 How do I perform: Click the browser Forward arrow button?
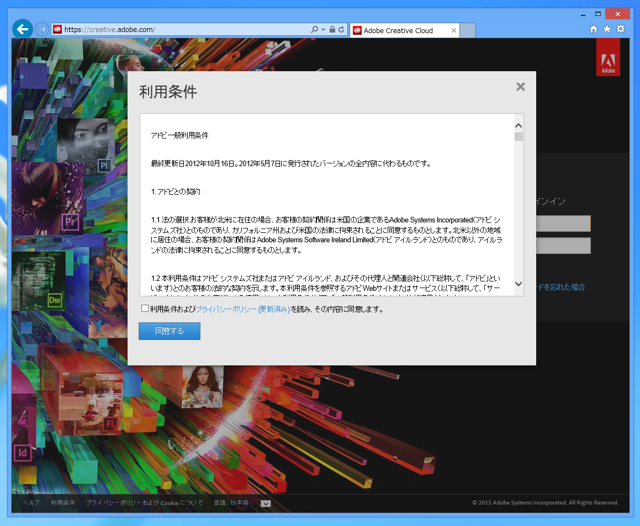(x=42, y=29)
